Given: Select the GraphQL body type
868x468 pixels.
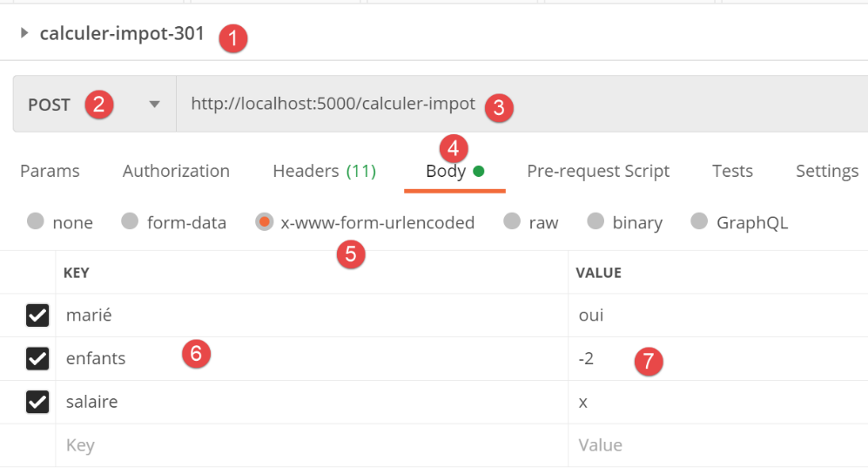Looking at the screenshot, I should (699, 222).
